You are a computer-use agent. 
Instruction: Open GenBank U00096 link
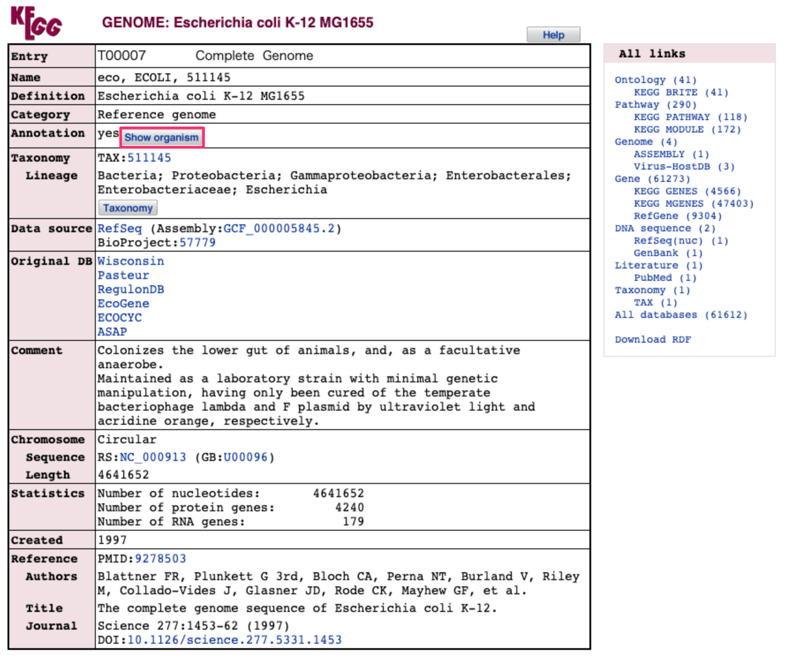click(x=245, y=457)
